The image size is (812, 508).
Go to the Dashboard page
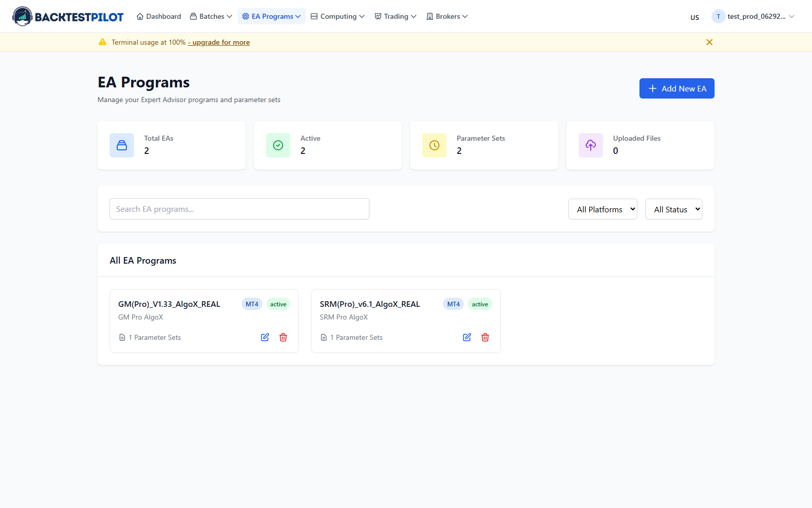159,16
